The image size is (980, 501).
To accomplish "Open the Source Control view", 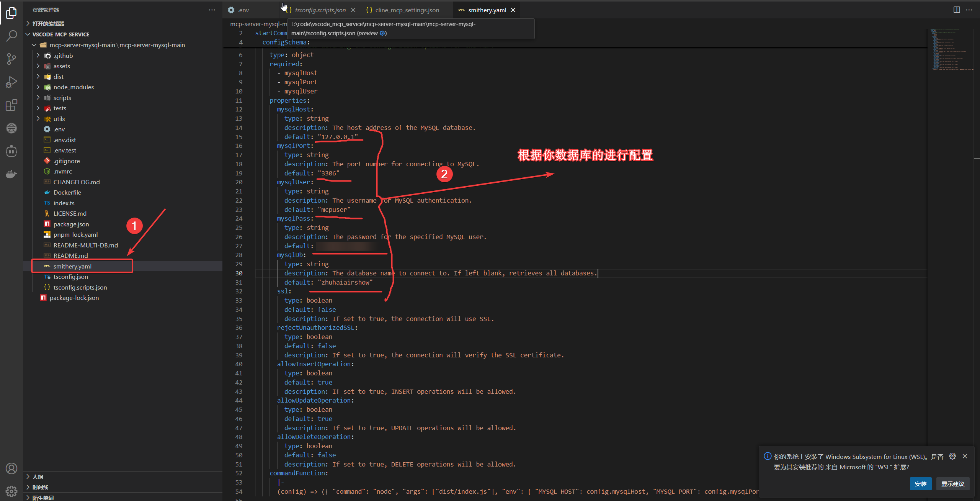I will click(x=11, y=59).
